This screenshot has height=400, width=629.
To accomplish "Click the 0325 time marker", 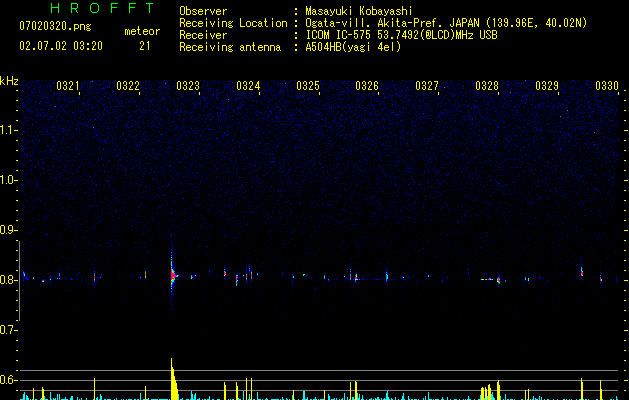I will pyautogui.click(x=307, y=85).
